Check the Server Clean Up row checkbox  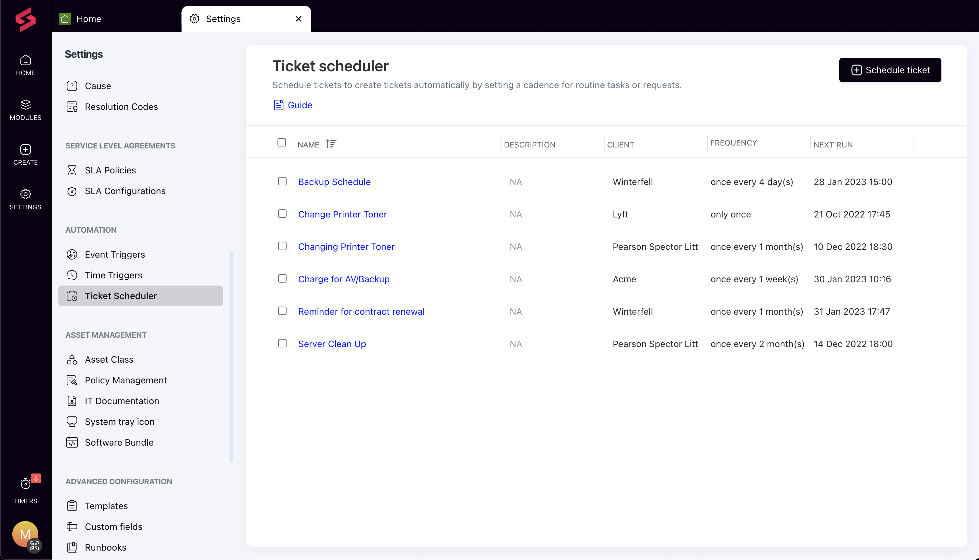point(282,344)
